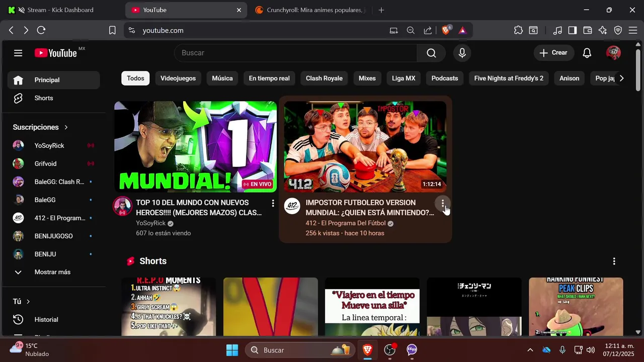Open the RANKING FUNNIEST PEAK CLIPS short
This screenshot has height=362, width=644.
pos(576,307)
